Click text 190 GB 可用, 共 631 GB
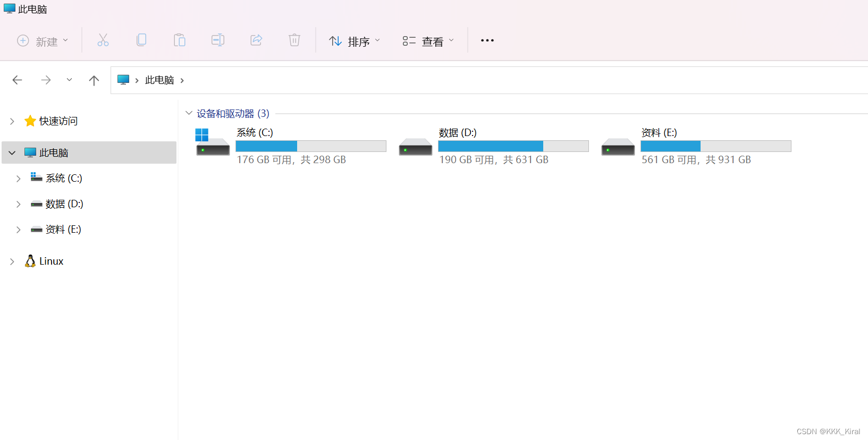 tap(494, 160)
